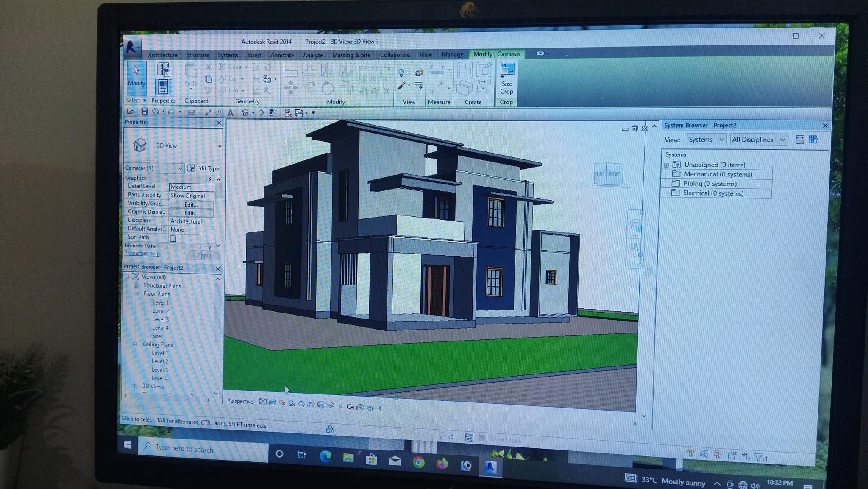Click the Undo arrow in quick access toolbar
This screenshot has width=868, height=489.
(x=156, y=112)
